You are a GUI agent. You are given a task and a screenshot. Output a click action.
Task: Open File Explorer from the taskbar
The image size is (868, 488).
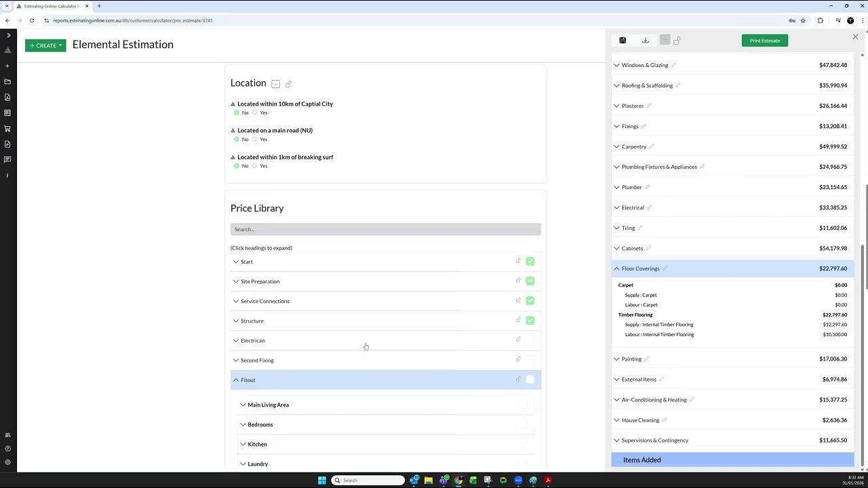point(429,481)
